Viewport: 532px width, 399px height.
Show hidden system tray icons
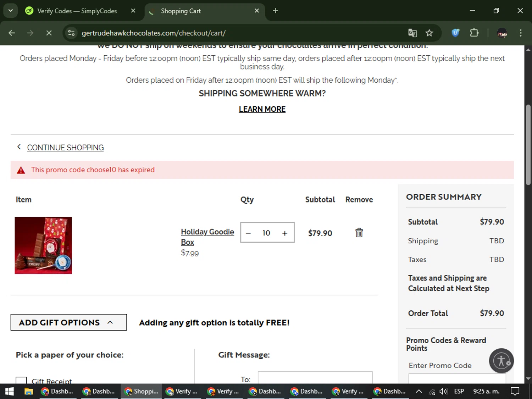pos(419,391)
